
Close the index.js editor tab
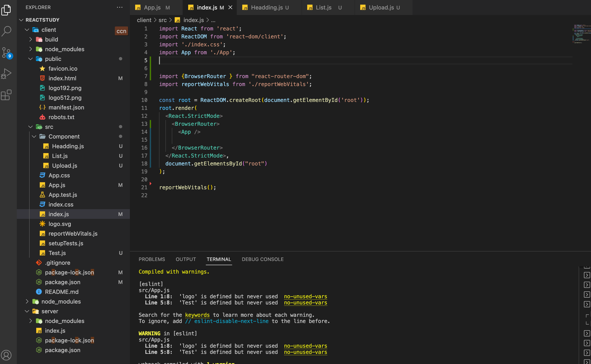[230, 8]
